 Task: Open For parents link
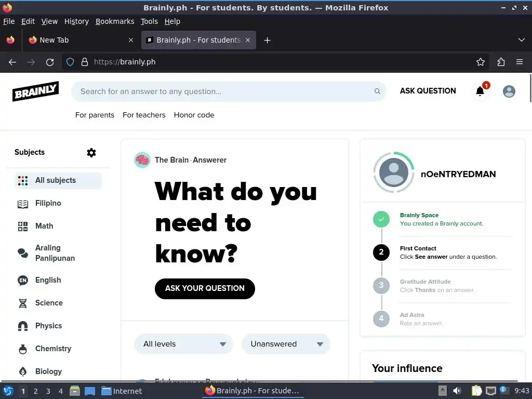tap(95, 115)
